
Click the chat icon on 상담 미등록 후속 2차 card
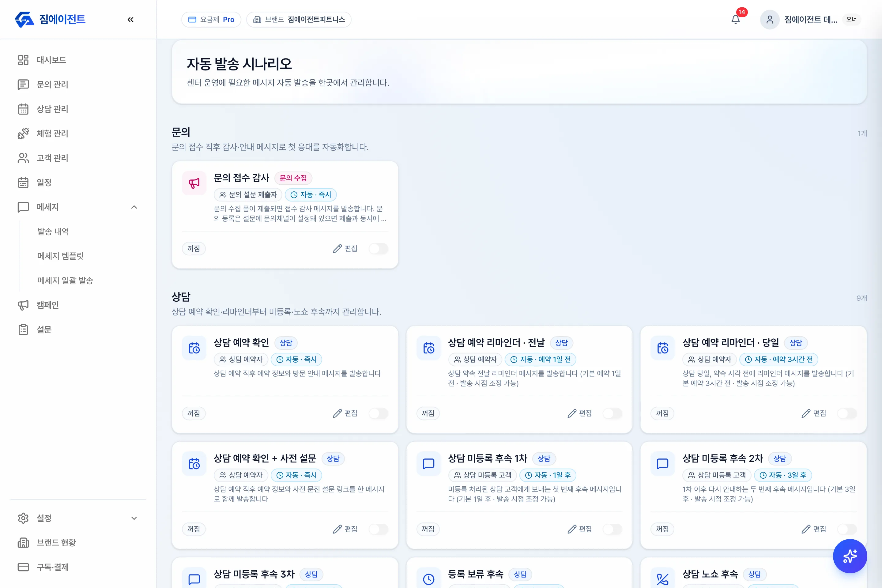click(x=663, y=464)
